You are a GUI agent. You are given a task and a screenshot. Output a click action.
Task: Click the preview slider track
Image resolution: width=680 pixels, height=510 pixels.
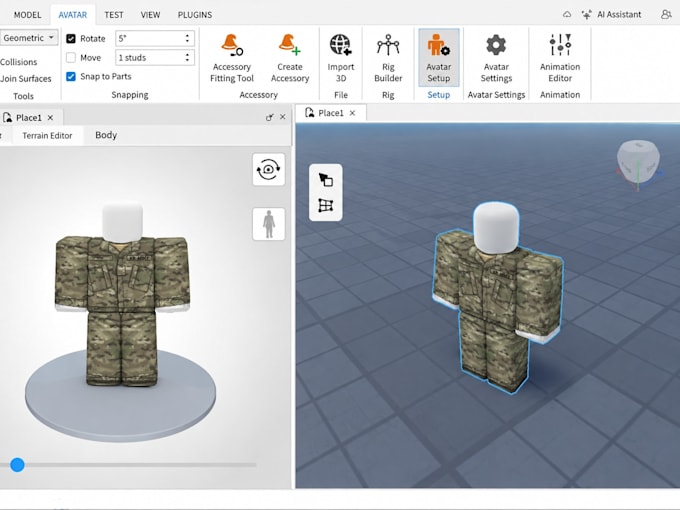[128, 465]
